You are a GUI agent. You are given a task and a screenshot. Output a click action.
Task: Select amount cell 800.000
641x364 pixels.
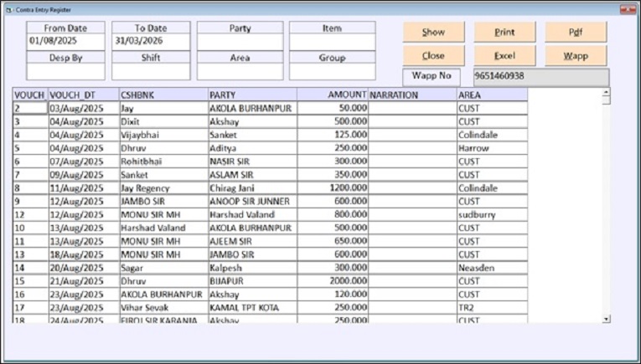pyautogui.click(x=333, y=215)
